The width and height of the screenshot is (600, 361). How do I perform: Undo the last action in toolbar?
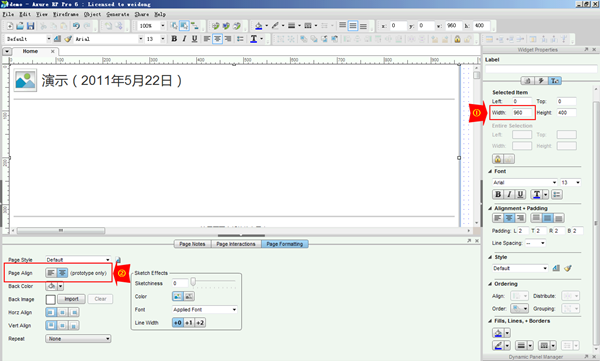coord(76,26)
